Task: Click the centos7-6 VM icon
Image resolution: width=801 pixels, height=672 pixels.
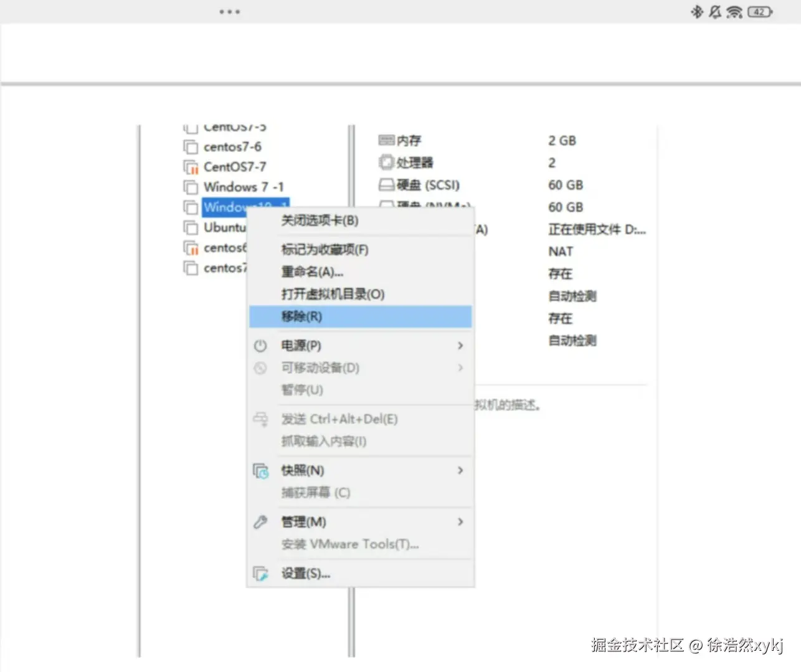Action: click(191, 147)
